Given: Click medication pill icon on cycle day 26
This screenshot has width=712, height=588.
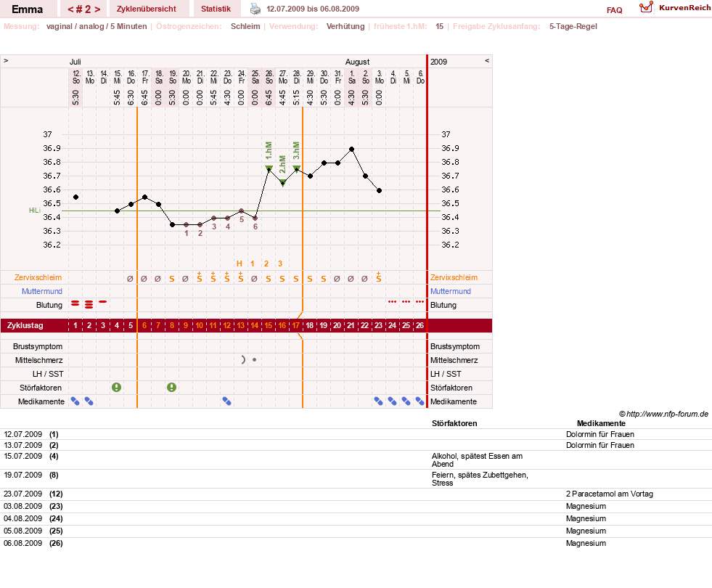Looking at the screenshot, I should coord(420,401).
